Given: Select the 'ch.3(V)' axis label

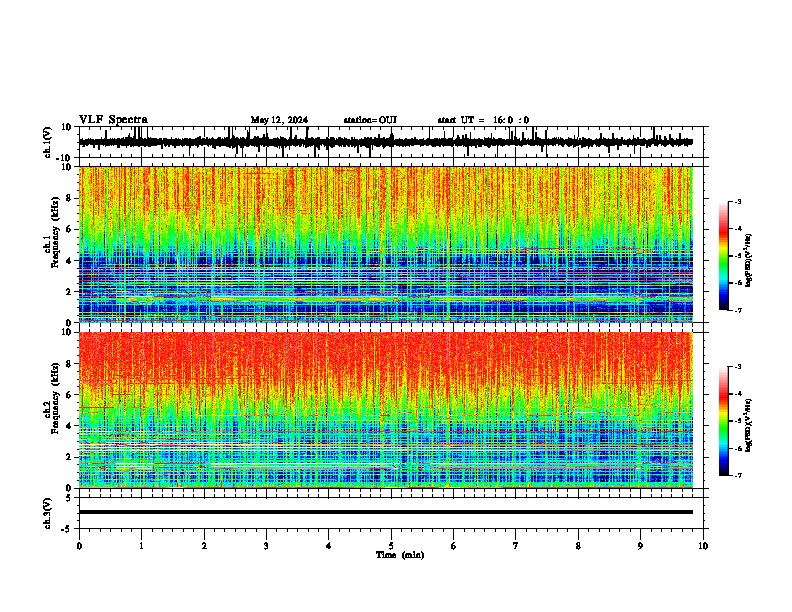Looking at the screenshot, I should point(48,513).
